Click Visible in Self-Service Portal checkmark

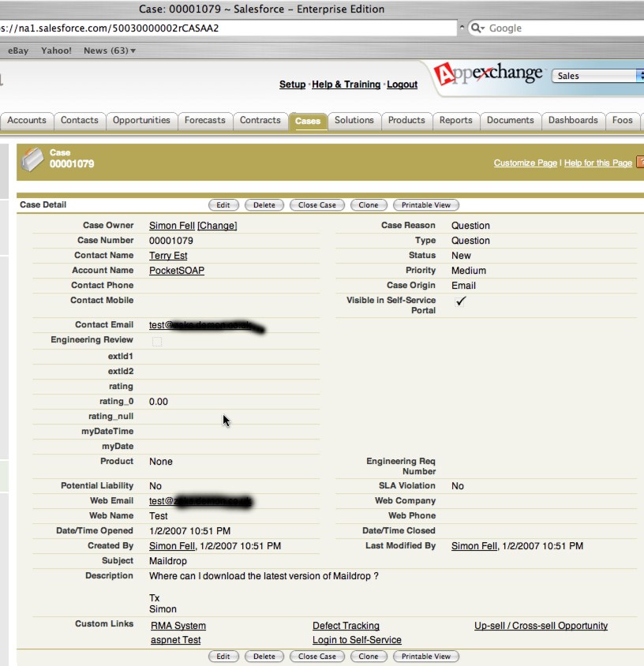460,301
